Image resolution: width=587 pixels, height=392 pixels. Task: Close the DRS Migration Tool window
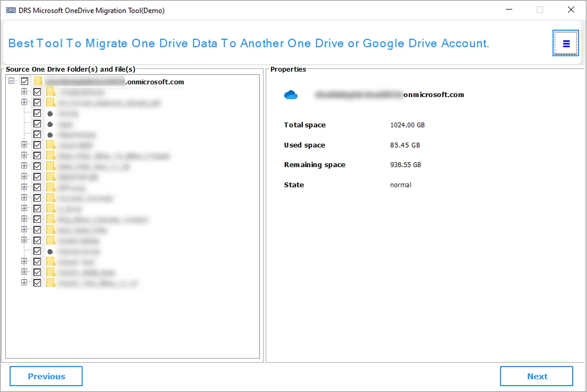coord(571,10)
